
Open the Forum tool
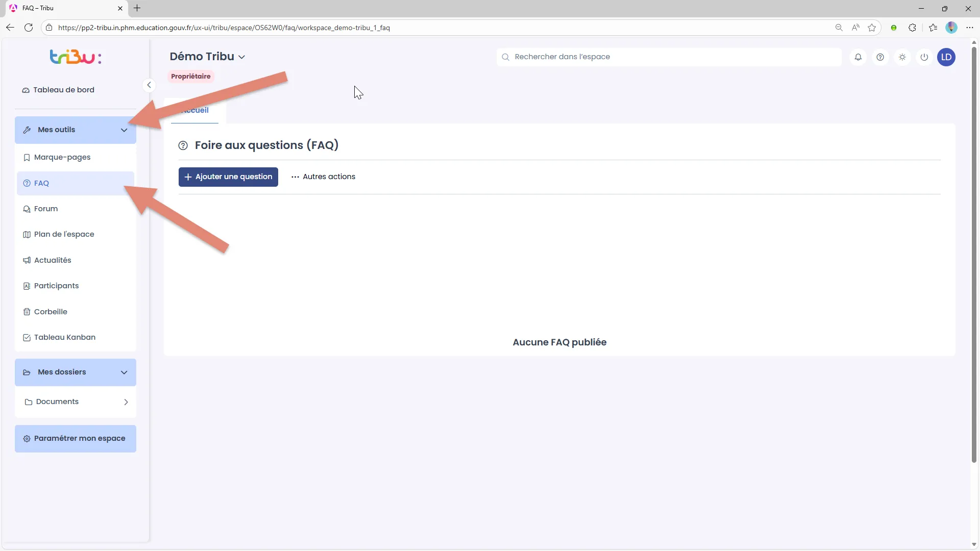click(76, 209)
